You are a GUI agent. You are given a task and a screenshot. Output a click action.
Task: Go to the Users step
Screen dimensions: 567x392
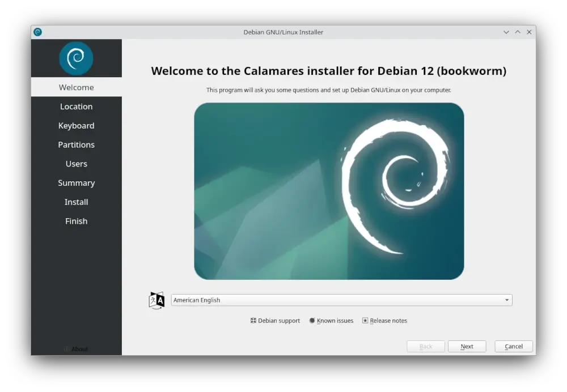[76, 164]
